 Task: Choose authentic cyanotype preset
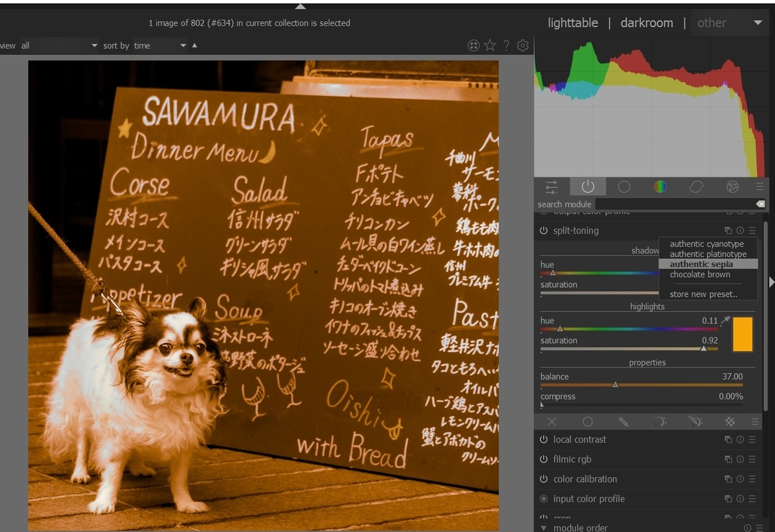coord(707,244)
